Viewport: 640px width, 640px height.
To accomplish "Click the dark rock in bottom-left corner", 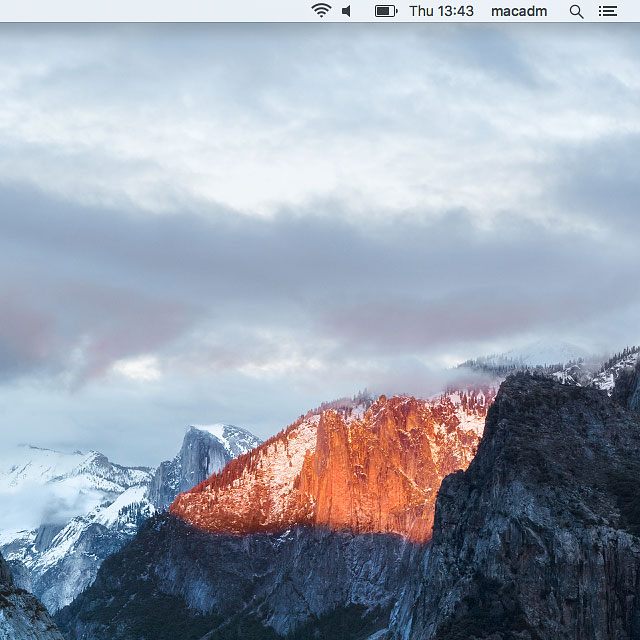I will click(x=20, y=610).
